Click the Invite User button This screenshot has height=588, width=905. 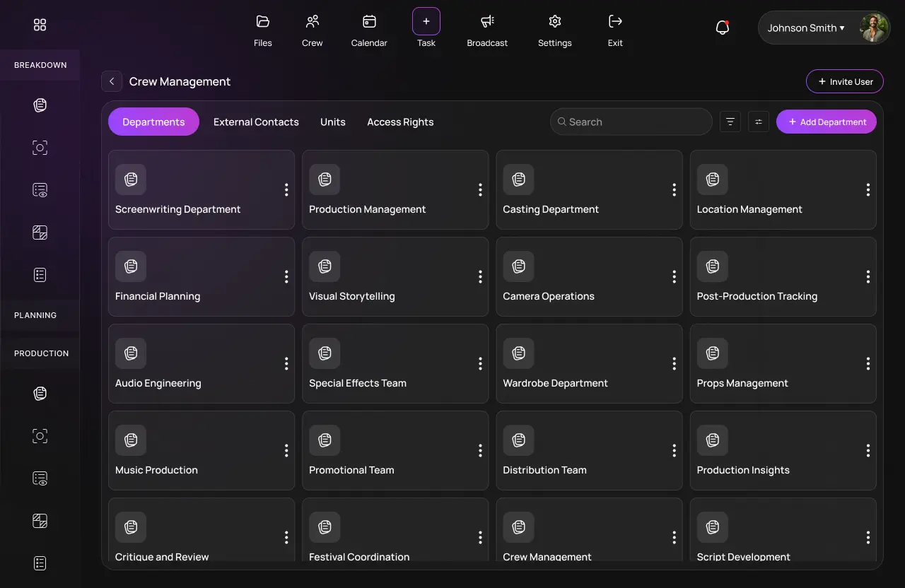pos(844,81)
